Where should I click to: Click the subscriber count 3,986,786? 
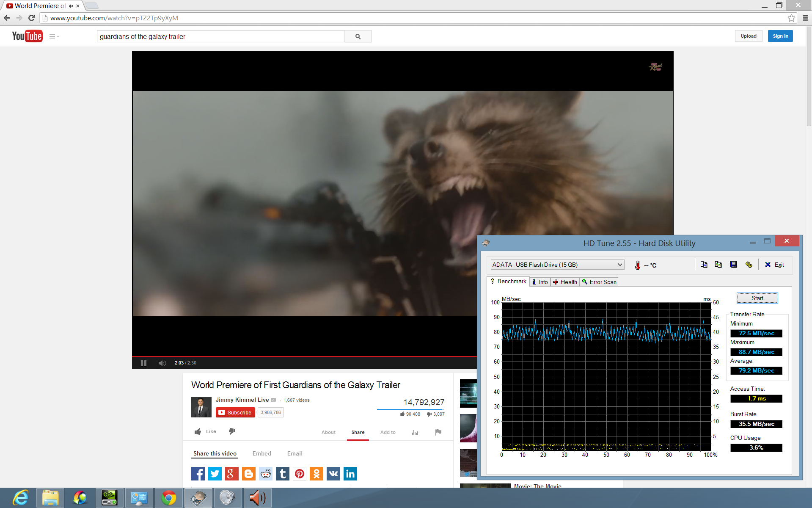(x=271, y=412)
